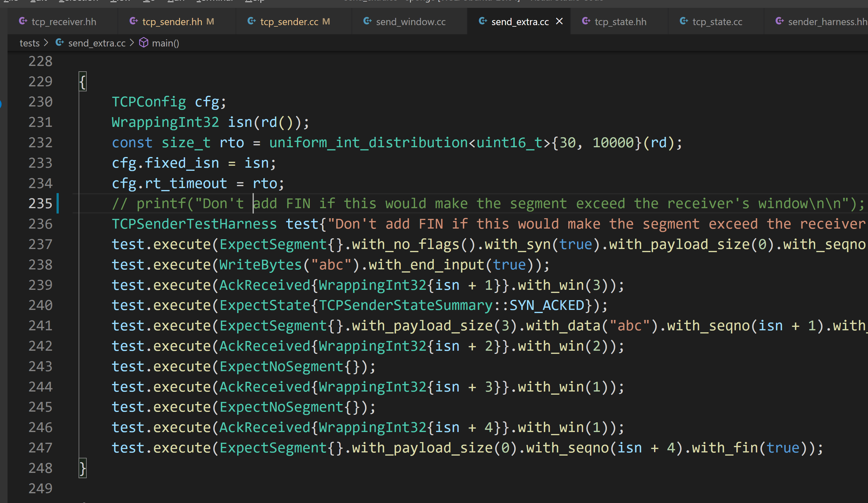Click the SYN_ACKED identifier on line 240

[x=547, y=306]
